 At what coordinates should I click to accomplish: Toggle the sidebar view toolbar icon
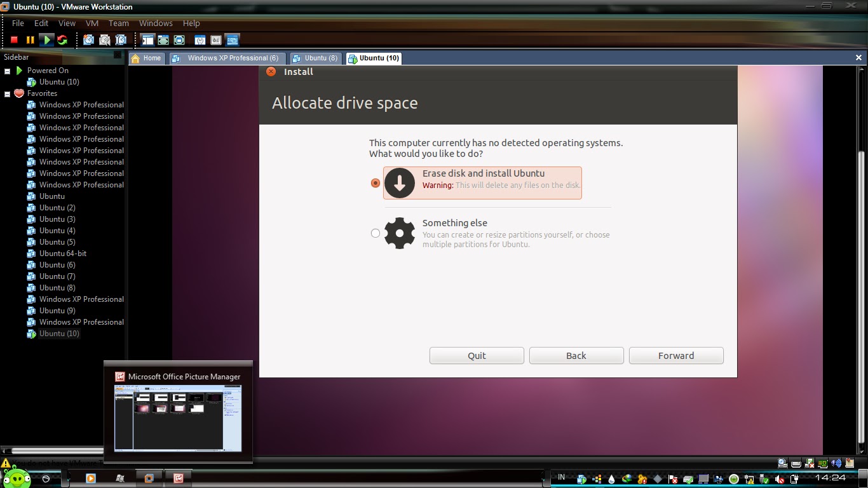click(147, 40)
